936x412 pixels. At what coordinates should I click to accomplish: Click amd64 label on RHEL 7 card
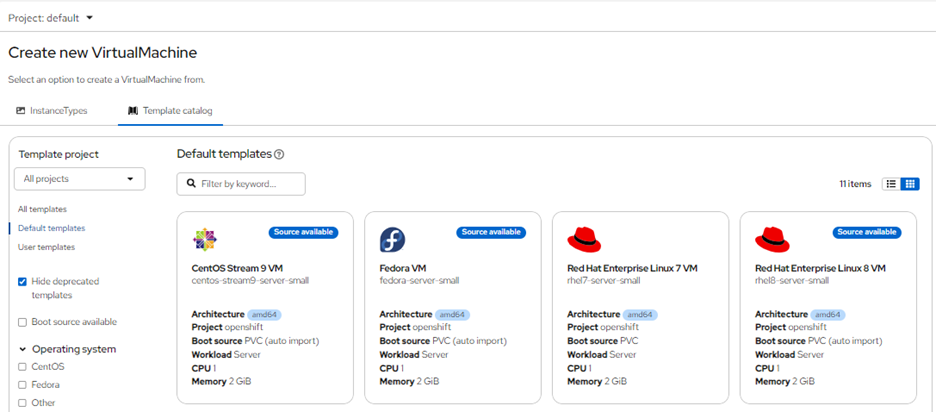click(x=640, y=315)
